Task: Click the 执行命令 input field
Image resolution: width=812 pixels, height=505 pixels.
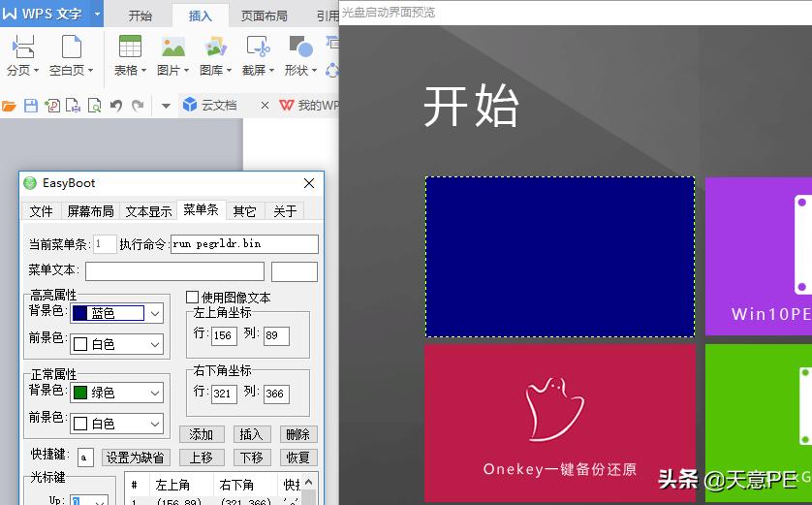Action: pyautogui.click(x=244, y=244)
